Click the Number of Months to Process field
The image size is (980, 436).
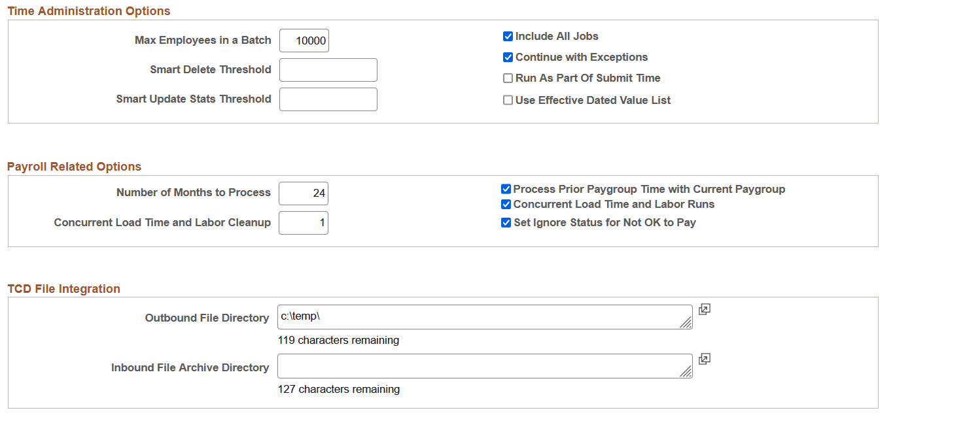[x=304, y=193]
